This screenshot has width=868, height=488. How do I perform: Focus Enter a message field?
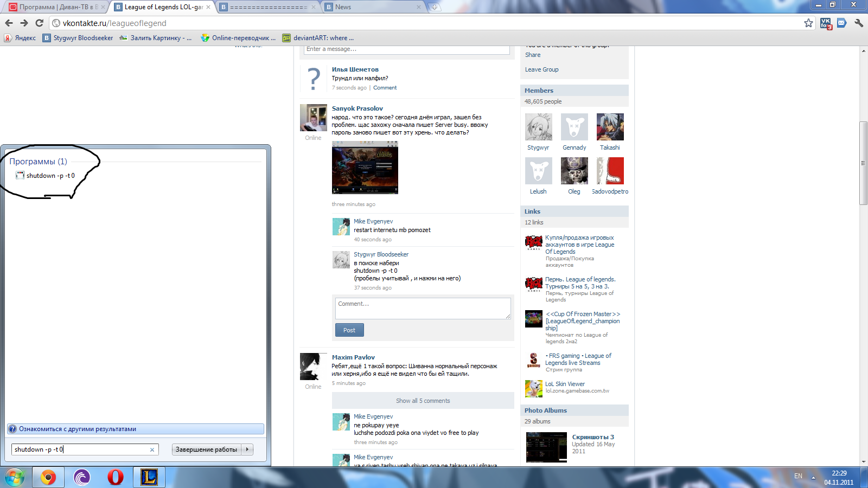[407, 49]
